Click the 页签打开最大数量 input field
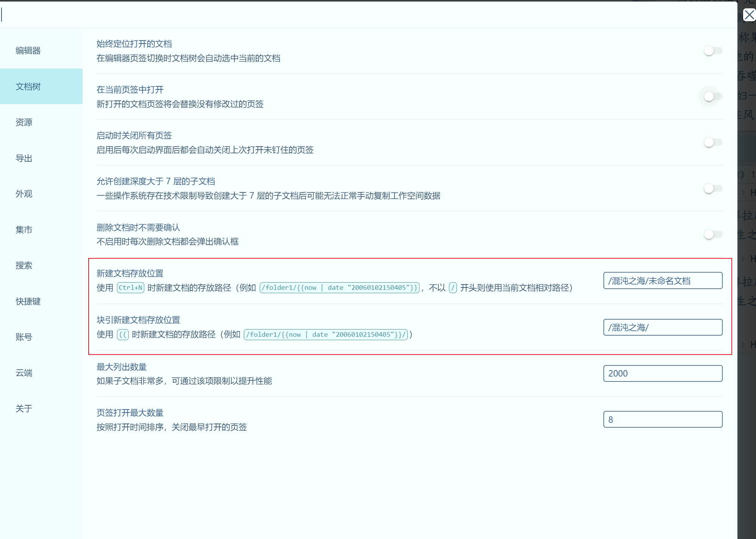 (x=662, y=419)
